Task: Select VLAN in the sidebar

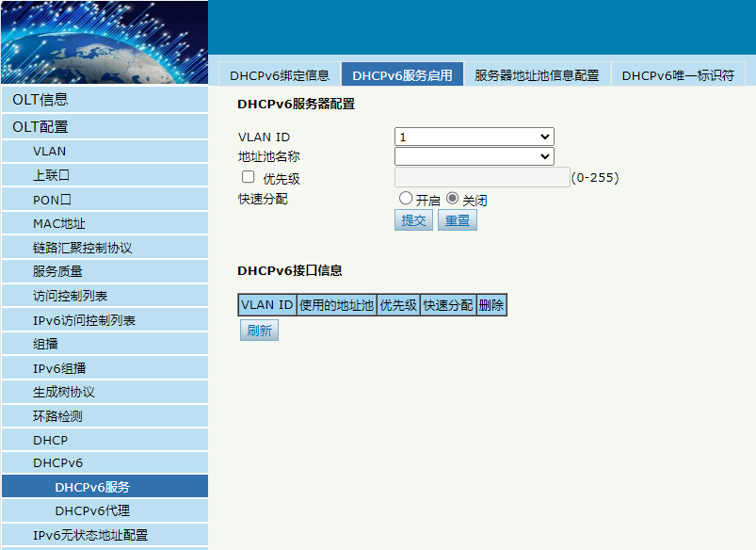Action: click(x=105, y=151)
